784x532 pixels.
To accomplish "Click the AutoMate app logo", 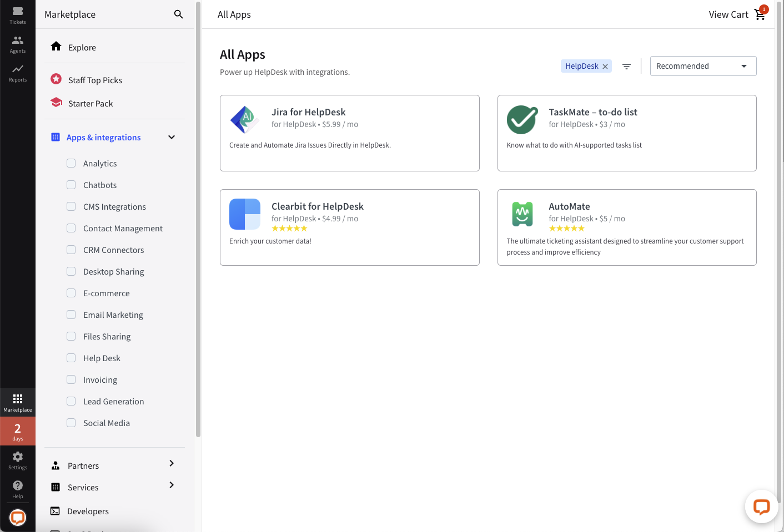I will click(x=522, y=214).
